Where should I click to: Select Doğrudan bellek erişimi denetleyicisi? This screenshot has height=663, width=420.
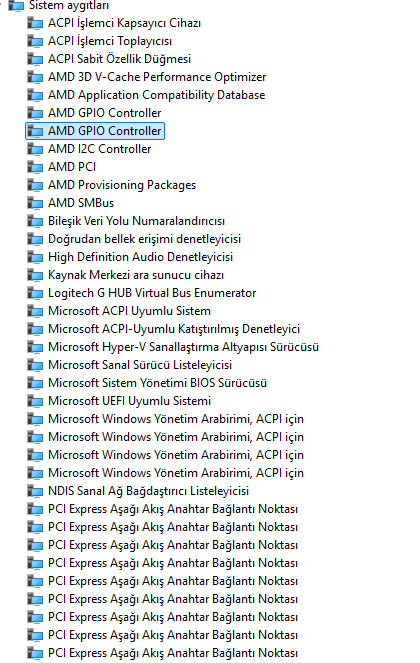(x=144, y=239)
